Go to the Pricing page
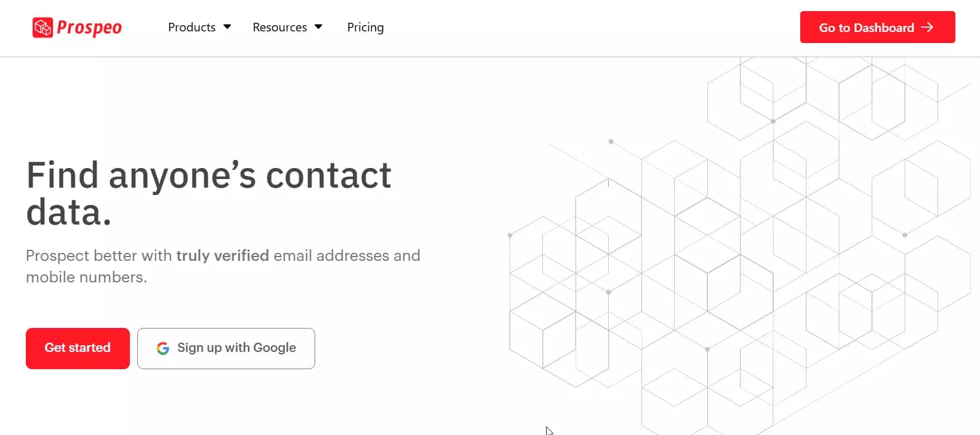 coord(365,27)
